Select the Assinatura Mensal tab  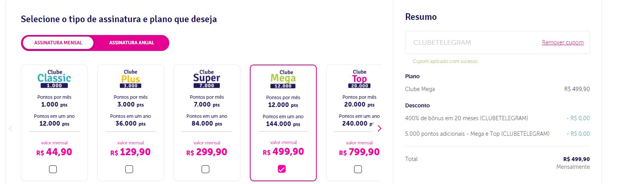point(58,43)
